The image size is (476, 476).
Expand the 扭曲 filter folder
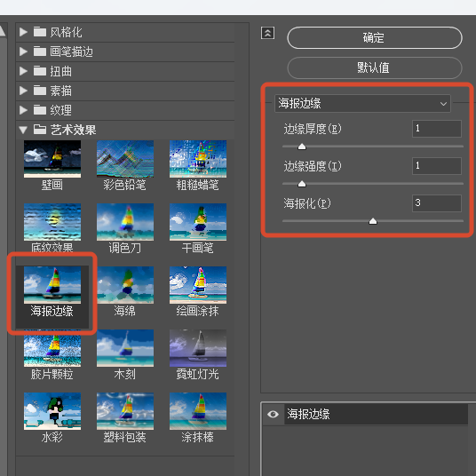23,71
